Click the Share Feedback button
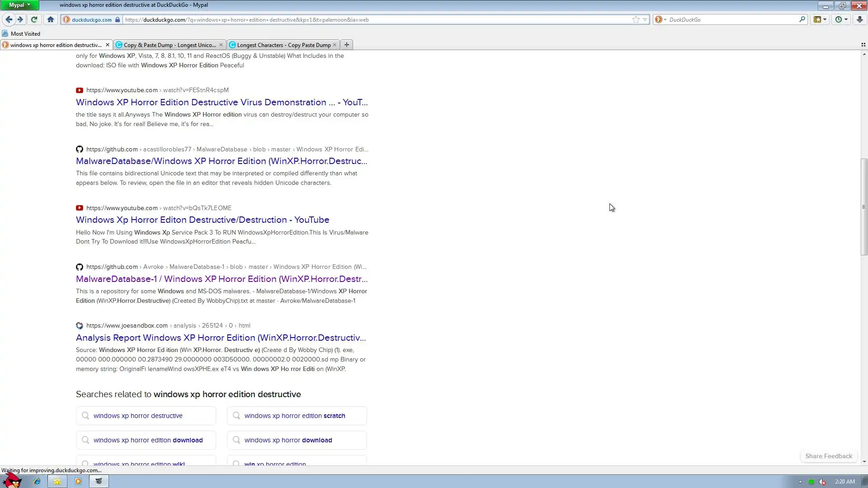Image resolution: width=868 pixels, height=488 pixels. (x=828, y=456)
